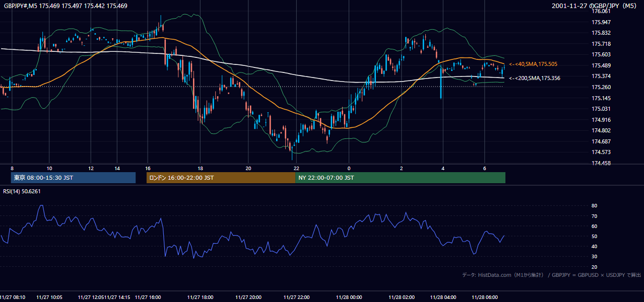This screenshot has height=302, width=644.
Task: Click the bottom date label 11/28 00:00
Action: (349, 297)
